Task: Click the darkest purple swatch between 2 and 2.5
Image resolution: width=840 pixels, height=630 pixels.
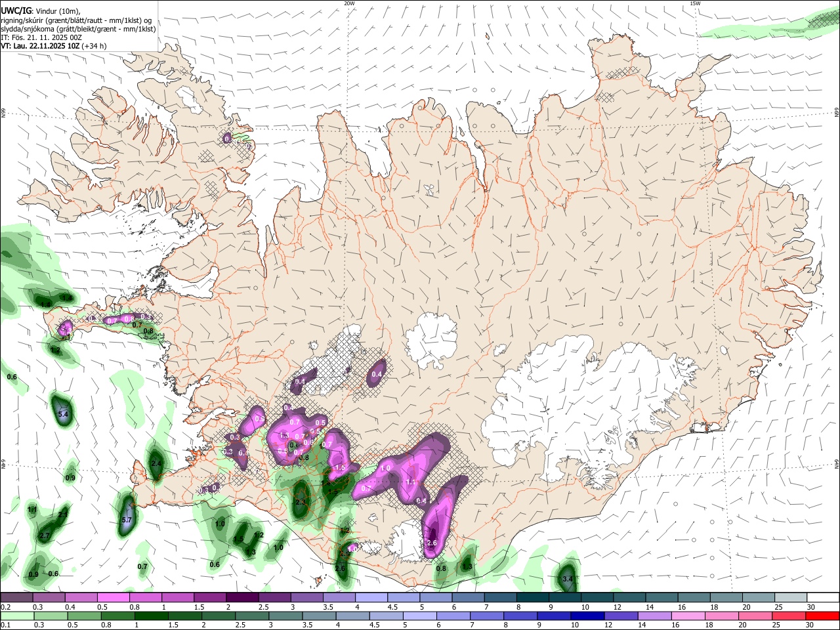Action: pyautogui.click(x=241, y=597)
